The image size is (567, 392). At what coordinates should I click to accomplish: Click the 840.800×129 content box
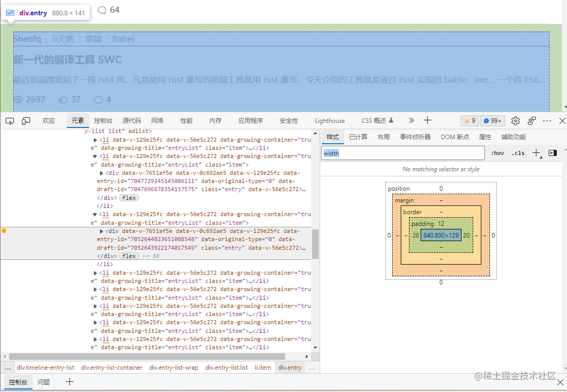pyautogui.click(x=441, y=235)
